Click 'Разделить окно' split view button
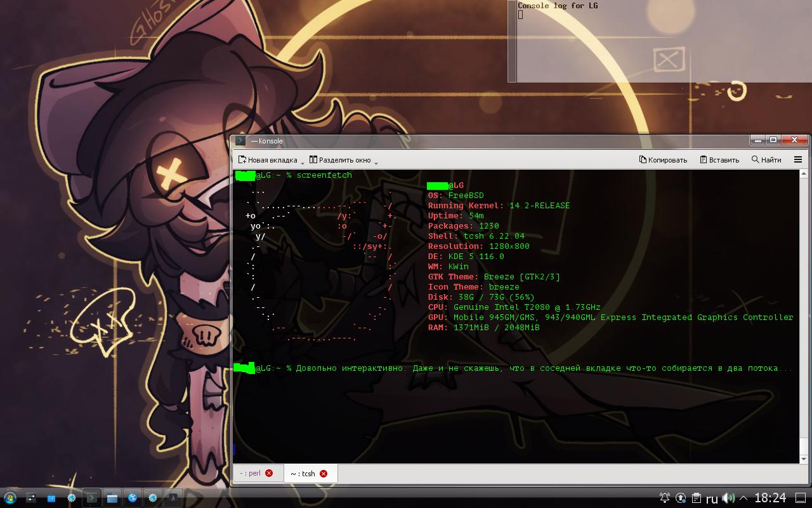The height and width of the screenshot is (508, 812). click(340, 160)
